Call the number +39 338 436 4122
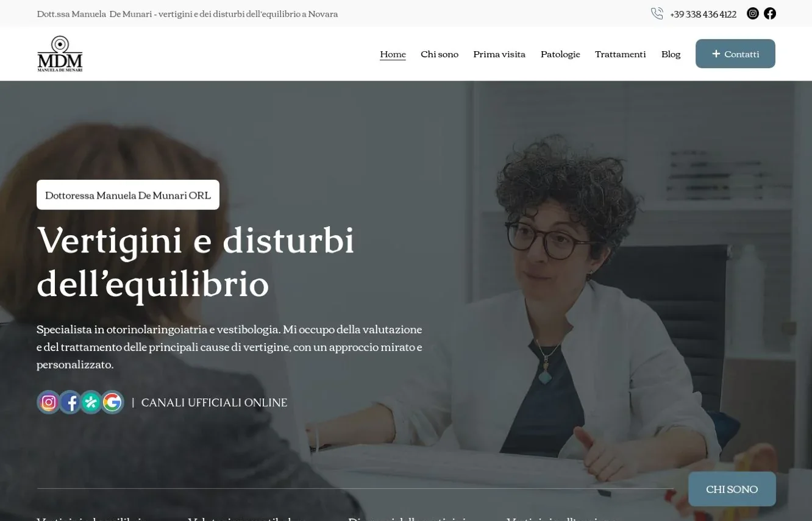This screenshot has height=521, width=812. [x=703, y=14]
